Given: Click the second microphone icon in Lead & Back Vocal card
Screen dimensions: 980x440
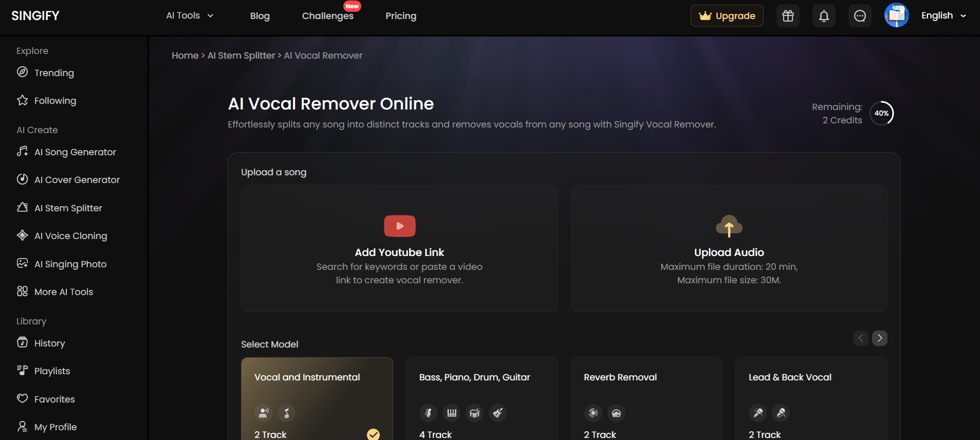Looking at the screenshot, I should (781, 413).
